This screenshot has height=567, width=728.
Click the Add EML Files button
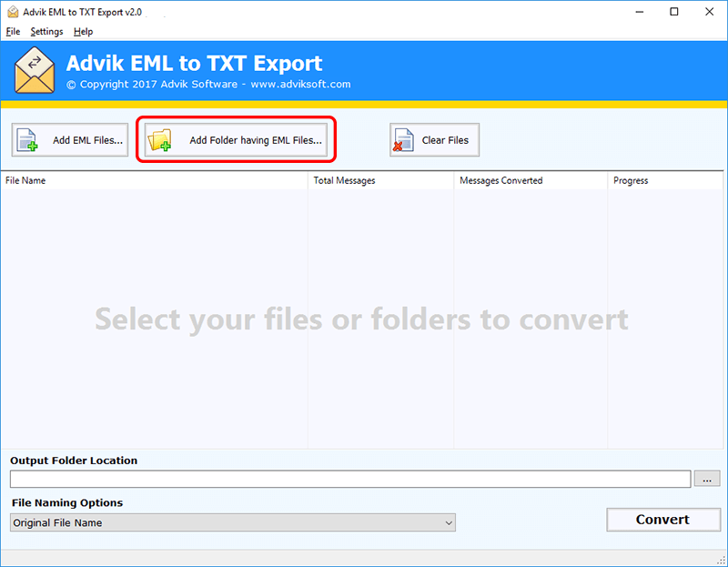[x=70, y=140]
